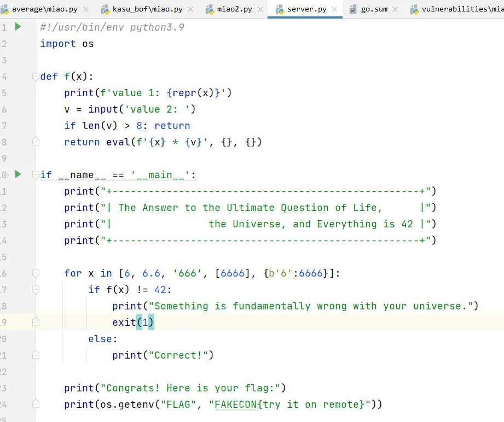Click the else: keyword line
This screenshot has width=504, height=422.
[103, 339]
